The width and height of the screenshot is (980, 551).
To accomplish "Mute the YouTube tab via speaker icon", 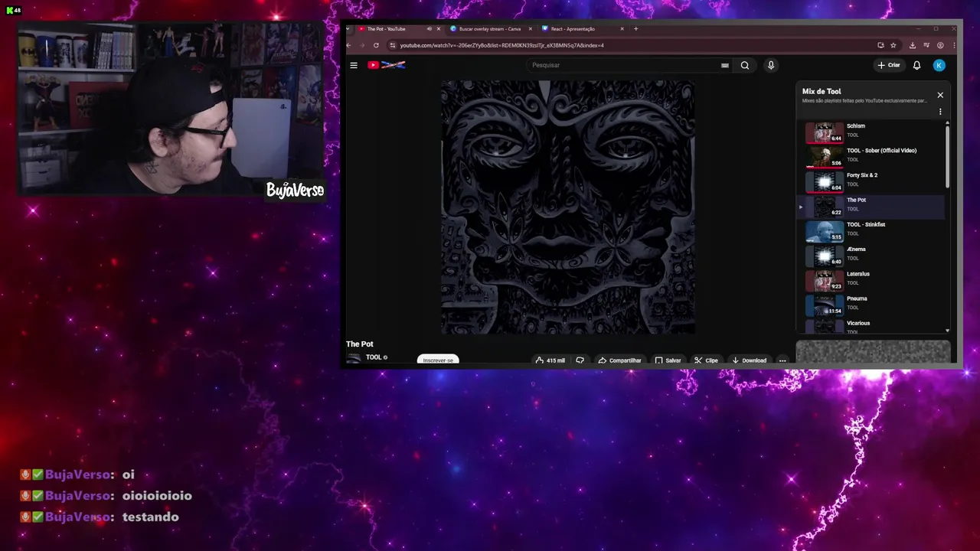I will (429, 29).
